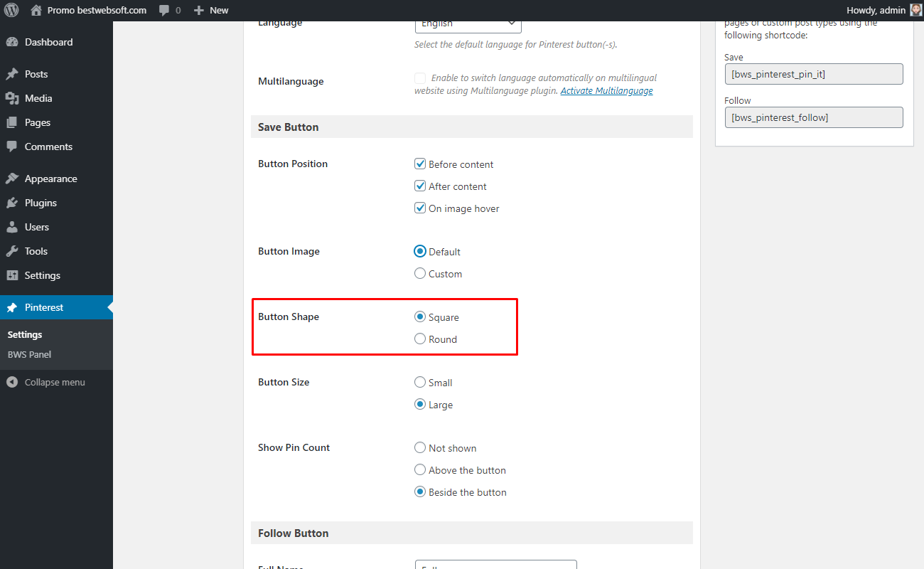Viewport: 924px width, 569px height.
Task: Open Plugins menu item
Action: (56, 203)
